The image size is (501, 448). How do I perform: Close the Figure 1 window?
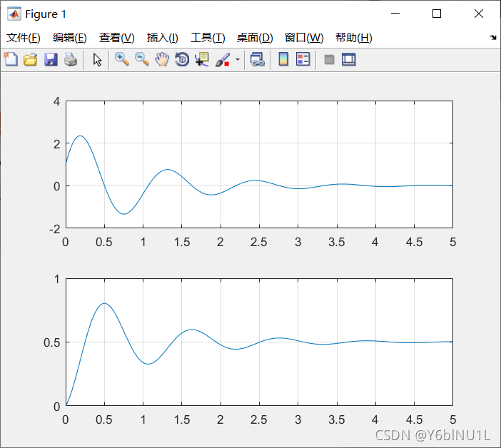(479, 14)
